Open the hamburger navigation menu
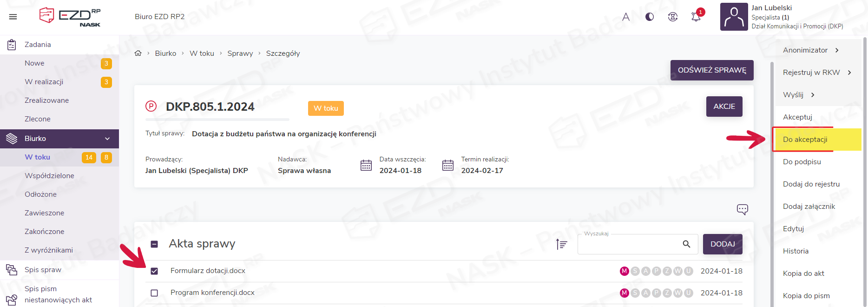 click(13, 17)
